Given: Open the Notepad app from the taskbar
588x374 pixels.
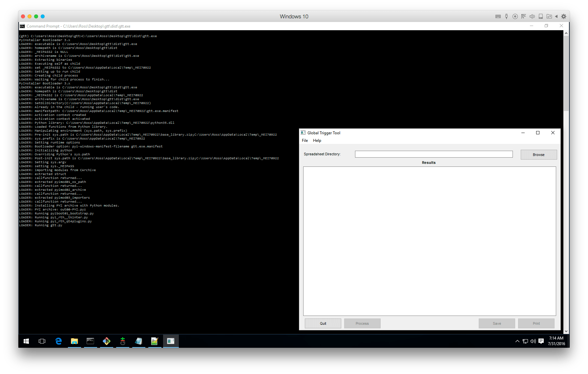Looking at the screenshot, I should tap(138, 341).
